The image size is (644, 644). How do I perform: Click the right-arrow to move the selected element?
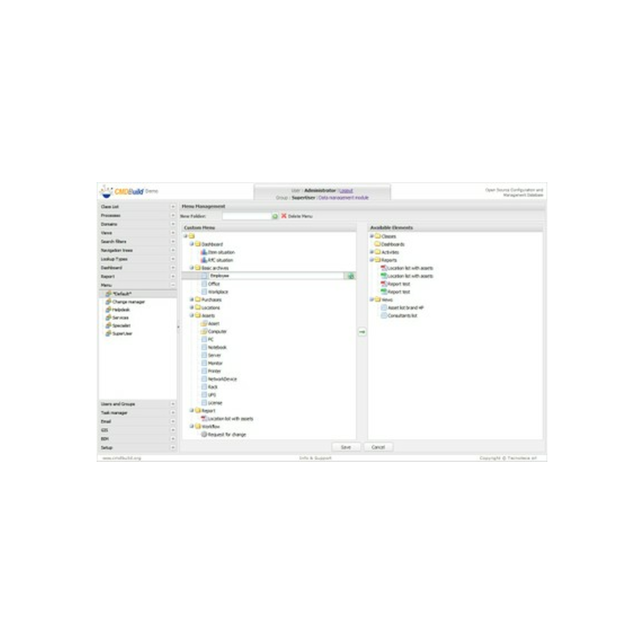coord(361,332)
